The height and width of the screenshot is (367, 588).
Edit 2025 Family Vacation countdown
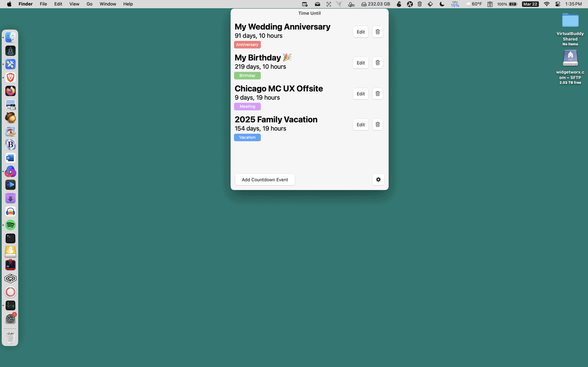coord(361,124)
